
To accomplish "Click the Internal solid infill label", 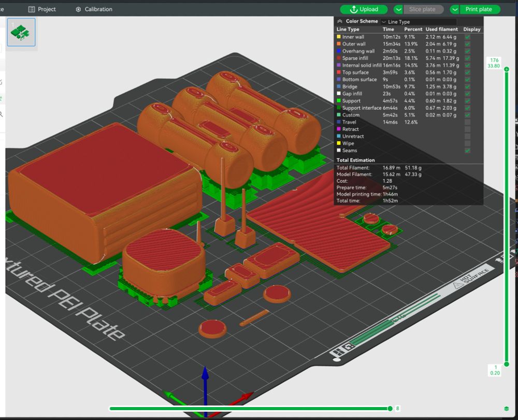I will 362,65.
